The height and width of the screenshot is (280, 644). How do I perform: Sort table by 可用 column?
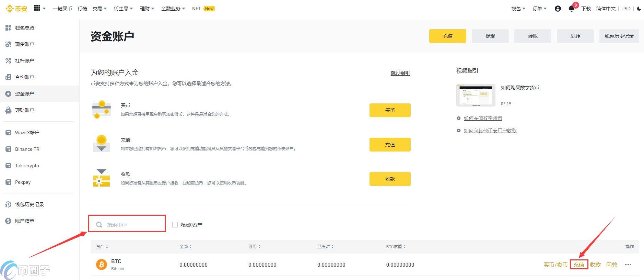pos(255,247)
